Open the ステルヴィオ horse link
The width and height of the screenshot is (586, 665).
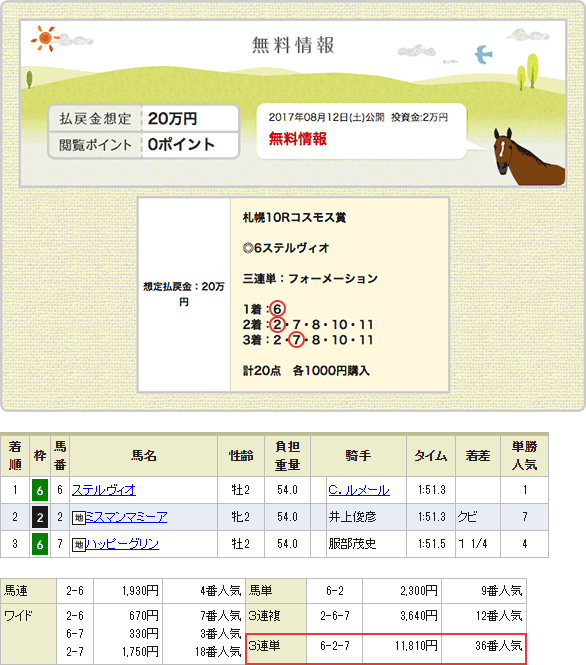coord(104,490)
